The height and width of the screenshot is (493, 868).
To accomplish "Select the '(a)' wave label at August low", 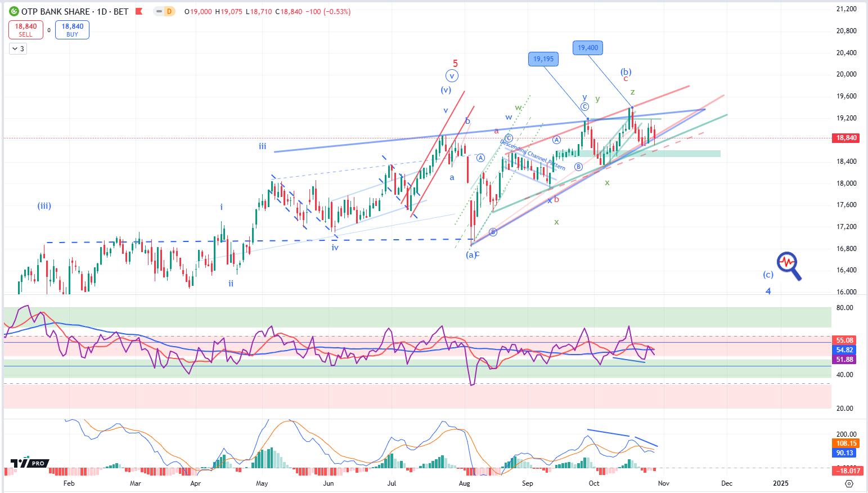I will (x=470, y=255).
